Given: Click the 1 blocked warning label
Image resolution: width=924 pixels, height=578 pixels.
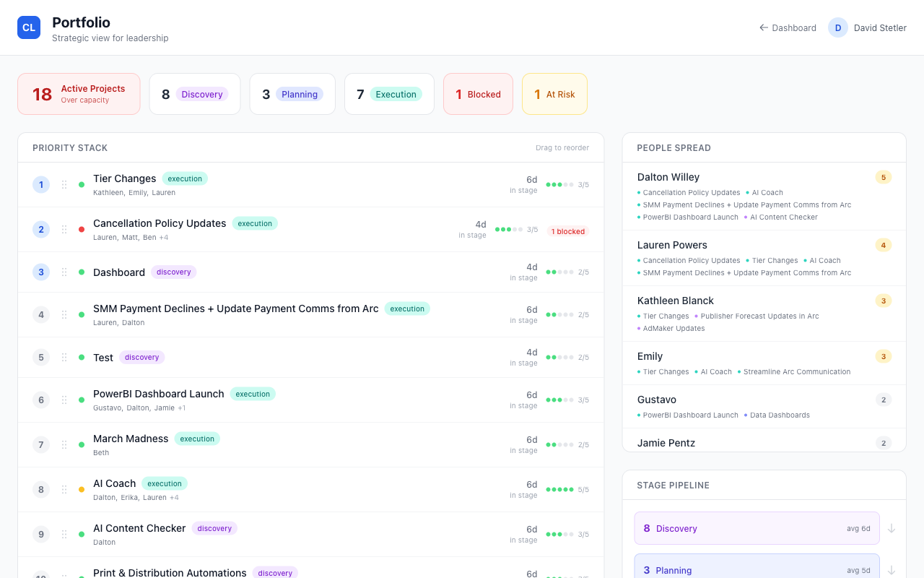Looking at the screenshot, I should [x=568, y=231].
